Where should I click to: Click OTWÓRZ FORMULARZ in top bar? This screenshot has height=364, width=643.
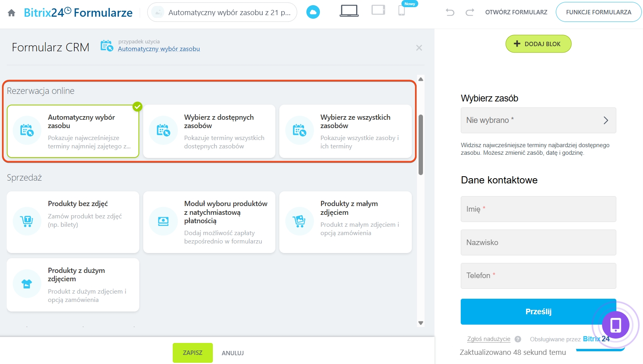click(x=516, y=12)
